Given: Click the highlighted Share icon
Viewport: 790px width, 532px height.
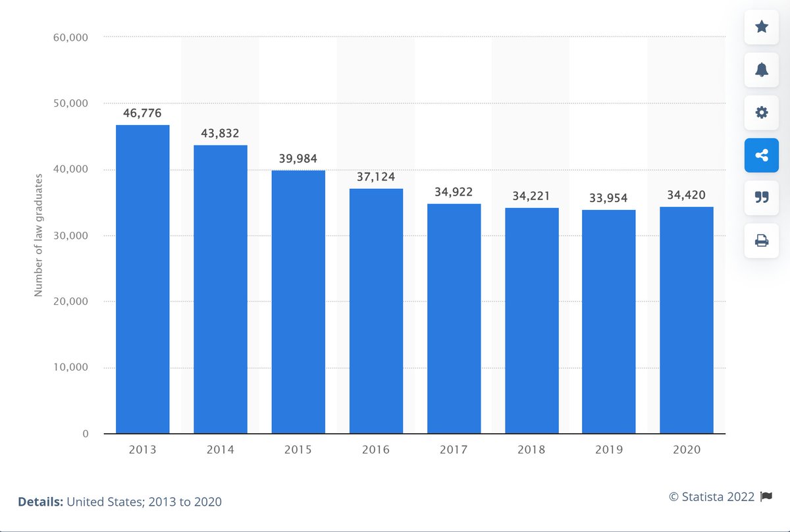Looking at the screenshot, I should [761, 155].
